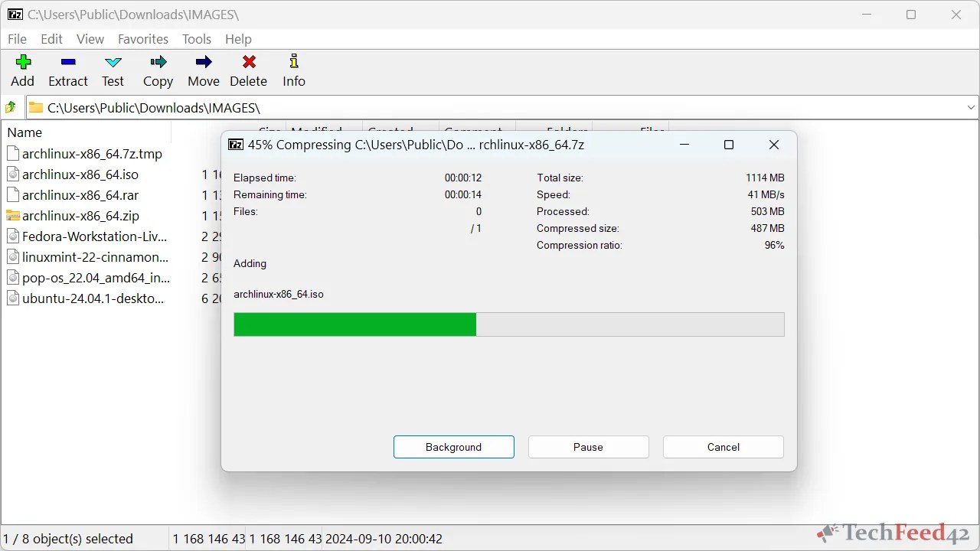The height and width of the screenshot is (551, 980).
Task: Select the file icon of archlinux-x86_64.7z.tmp
Action: pyautogui.click(x=13, y=153)
